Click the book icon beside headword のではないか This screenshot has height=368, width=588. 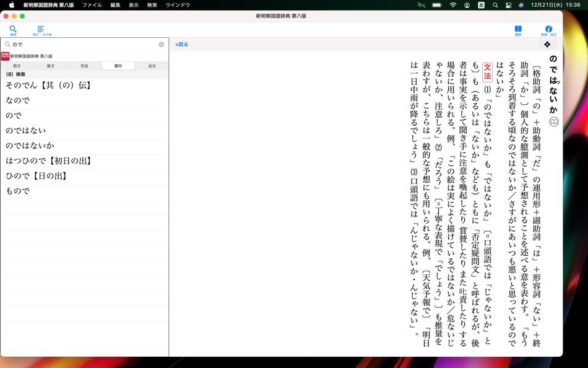(554, 121)
